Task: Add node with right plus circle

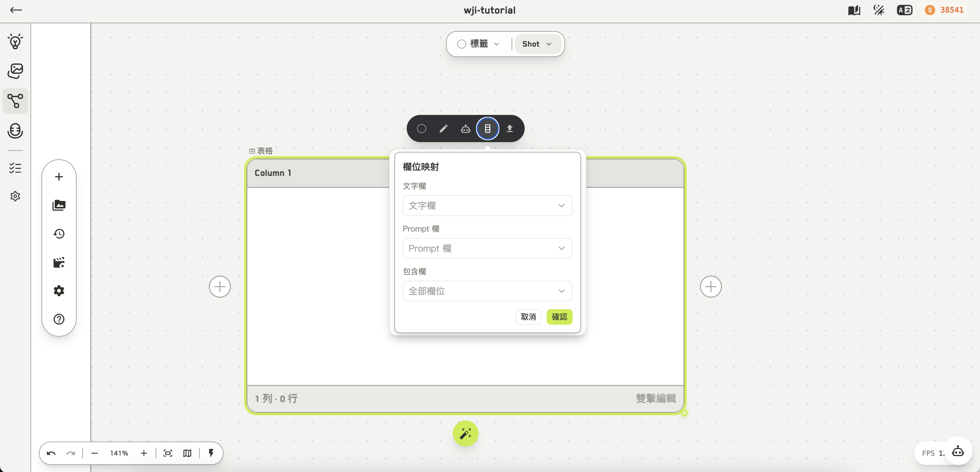Action: 711,287
